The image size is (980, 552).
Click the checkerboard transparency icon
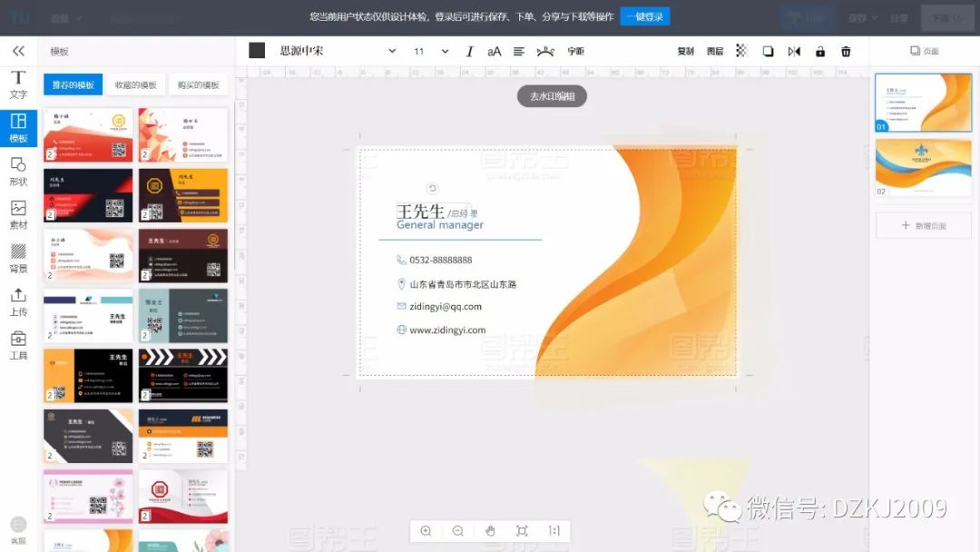pos(741,52)
